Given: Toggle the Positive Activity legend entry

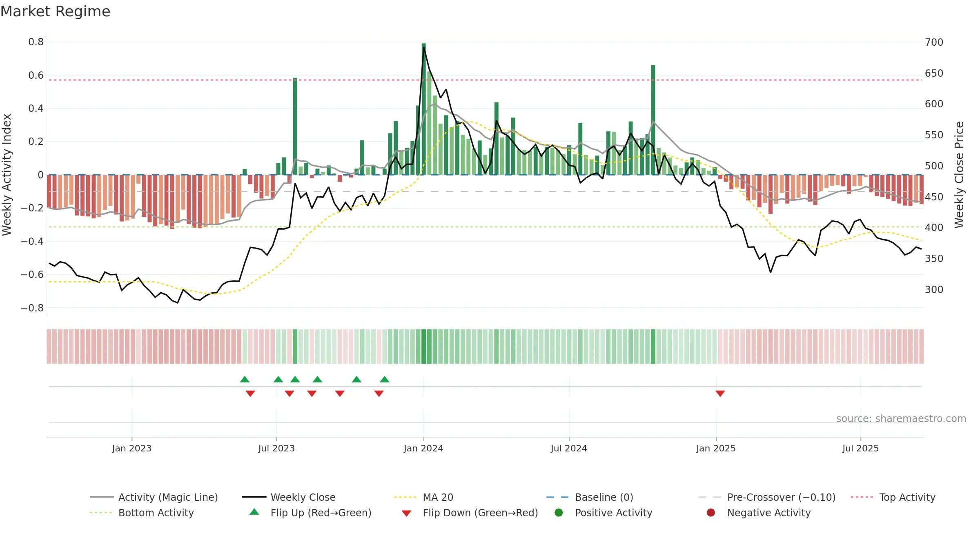Looking at the screenshot, I should pyautogui.click(x=604, y=513).
